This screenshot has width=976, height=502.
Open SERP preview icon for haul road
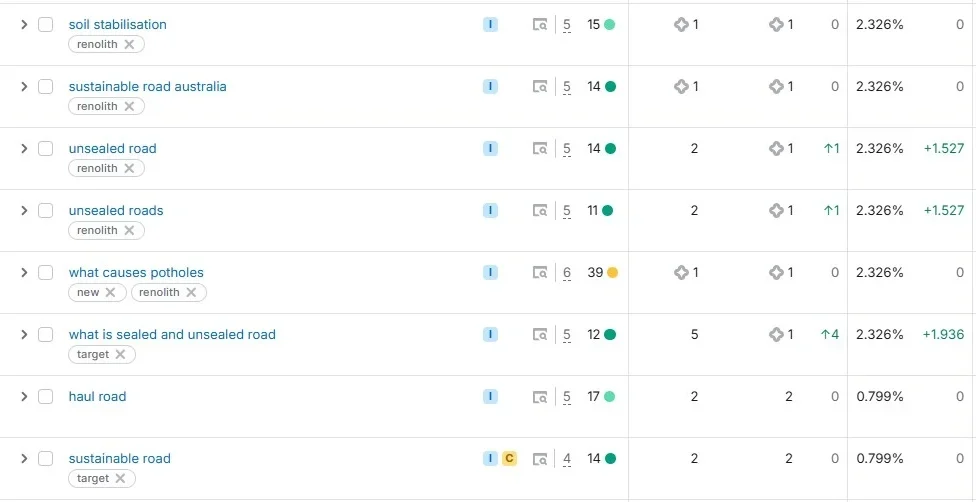pos(540,397)
